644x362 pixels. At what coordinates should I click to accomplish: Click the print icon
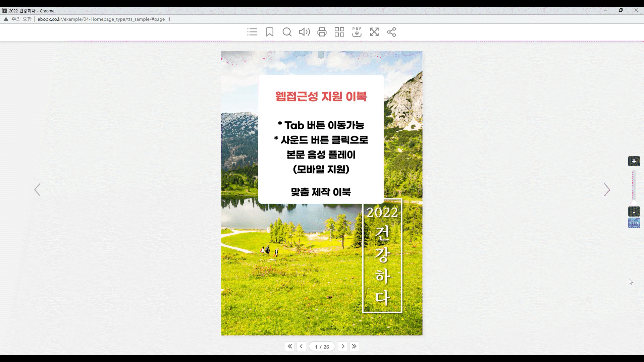pos(322,32)
